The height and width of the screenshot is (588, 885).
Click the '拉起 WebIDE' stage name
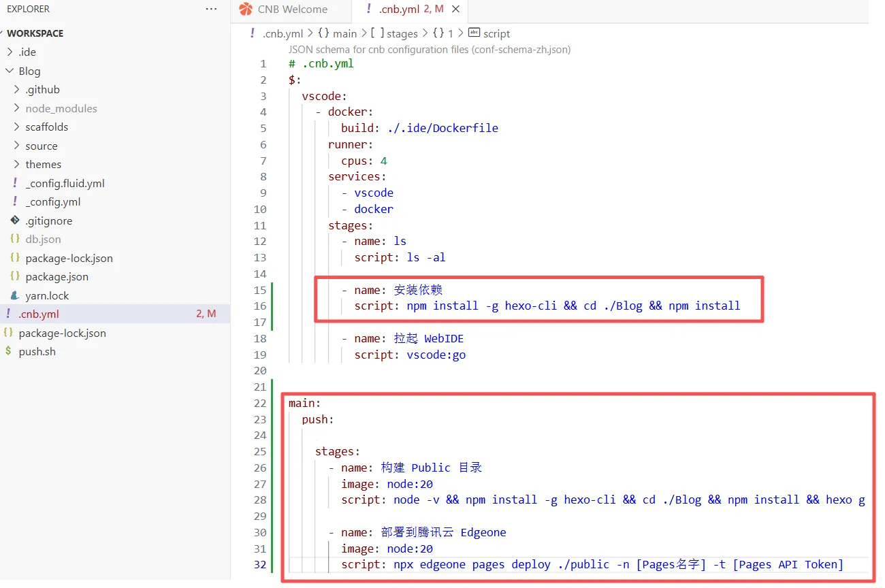tap(429, 338)
